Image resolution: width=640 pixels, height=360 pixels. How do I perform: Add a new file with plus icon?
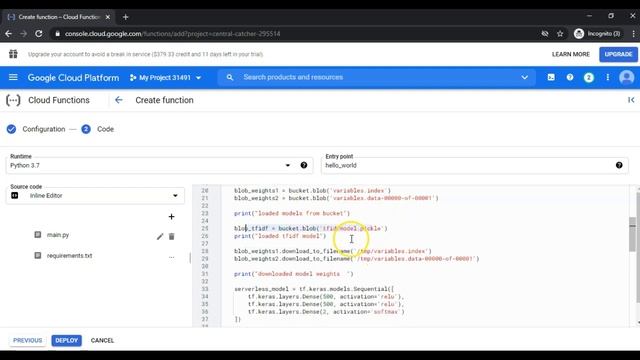pyautogui.click(x=171, y=217)
